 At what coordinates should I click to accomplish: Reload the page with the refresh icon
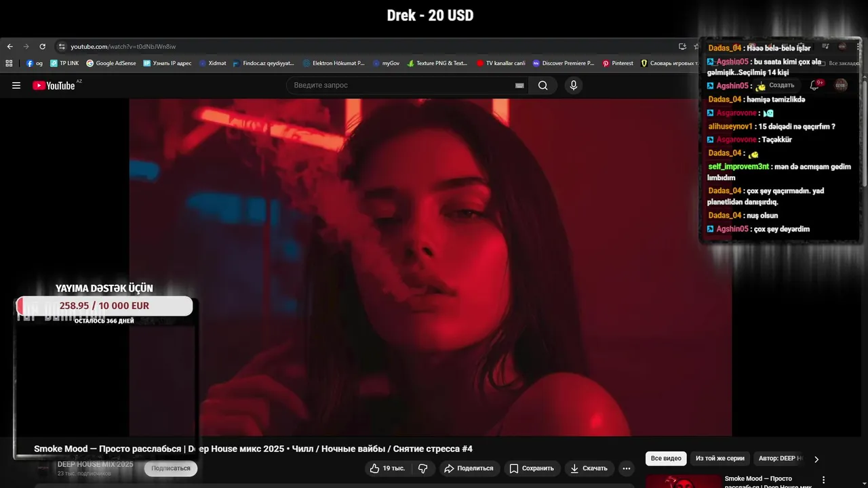[x=43, y=47]
